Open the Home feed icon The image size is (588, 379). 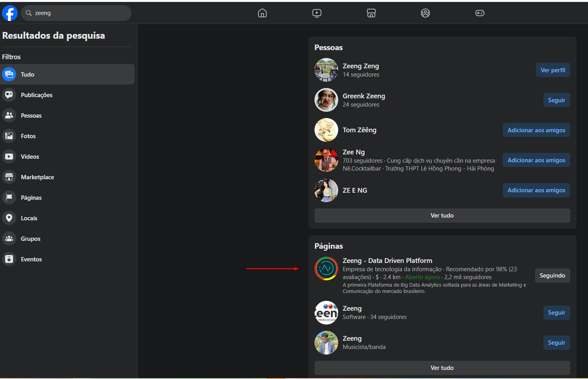(x=262, y=13)
